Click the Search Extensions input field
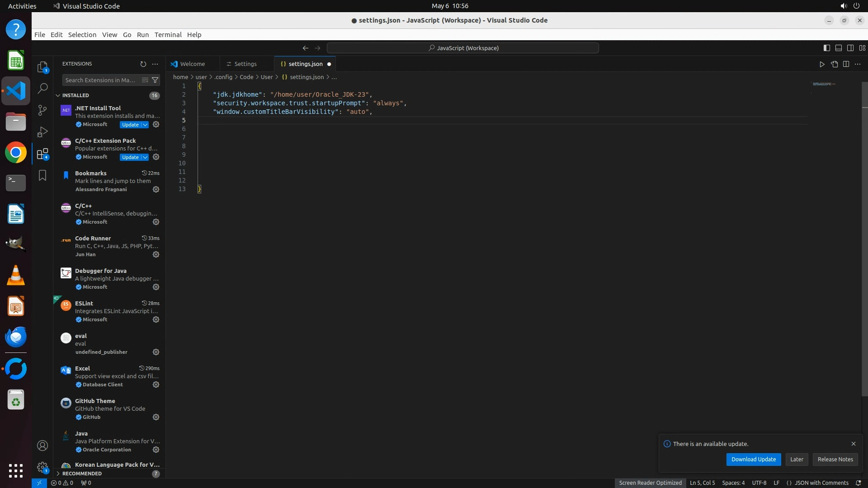The image size is (868, 488). pos(100,80)
